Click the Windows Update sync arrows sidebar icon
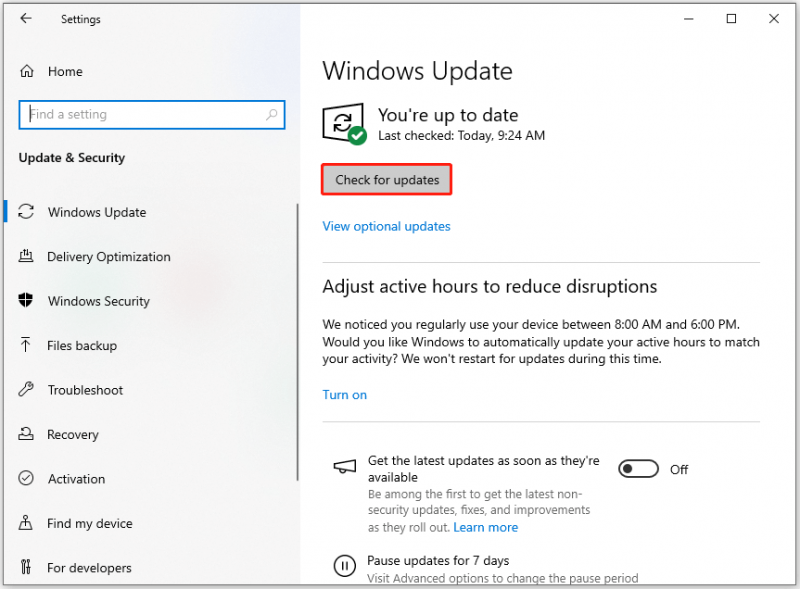 coord(26,212)
